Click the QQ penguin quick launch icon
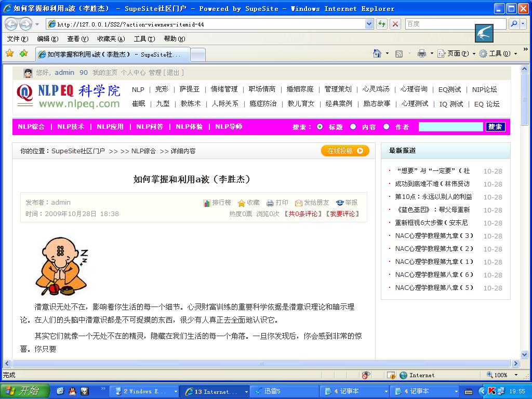The height and width of the screenshot is (399, 532). 72,391
